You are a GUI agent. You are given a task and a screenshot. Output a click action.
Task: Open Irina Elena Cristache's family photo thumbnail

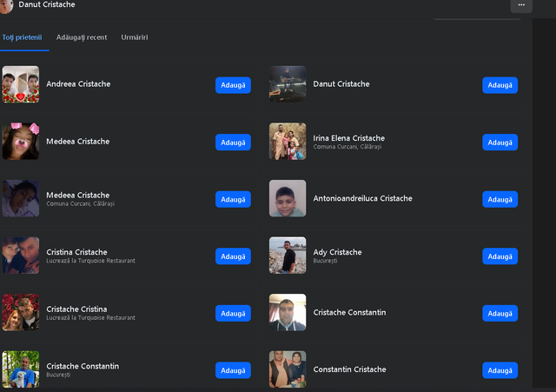coord(288,141)
